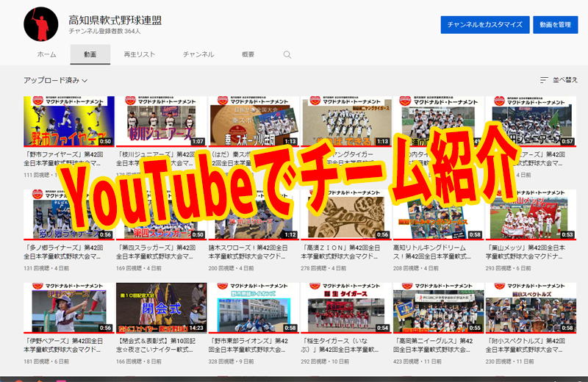This screenshot has width=588, height=382.
Task: Open the 0:57 ジュニアーズ thumbnail in first row
Action: coord(531,121)
